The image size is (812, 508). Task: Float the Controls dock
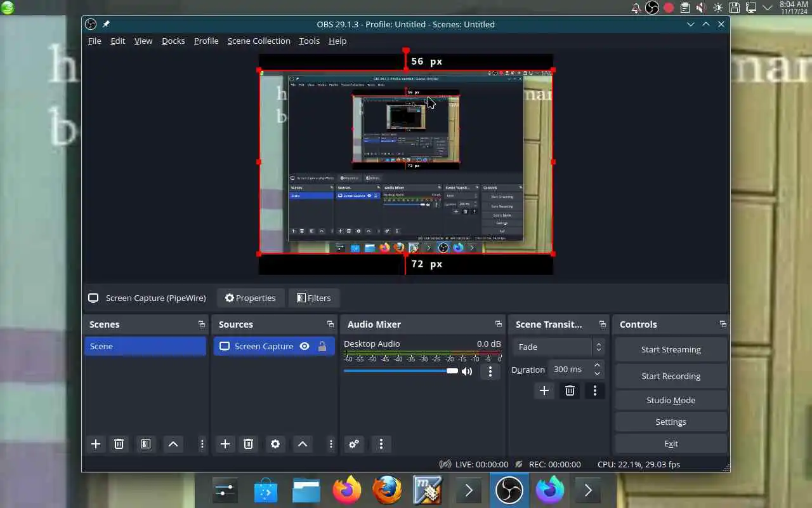pyautogui.click(x=723, y=324)
